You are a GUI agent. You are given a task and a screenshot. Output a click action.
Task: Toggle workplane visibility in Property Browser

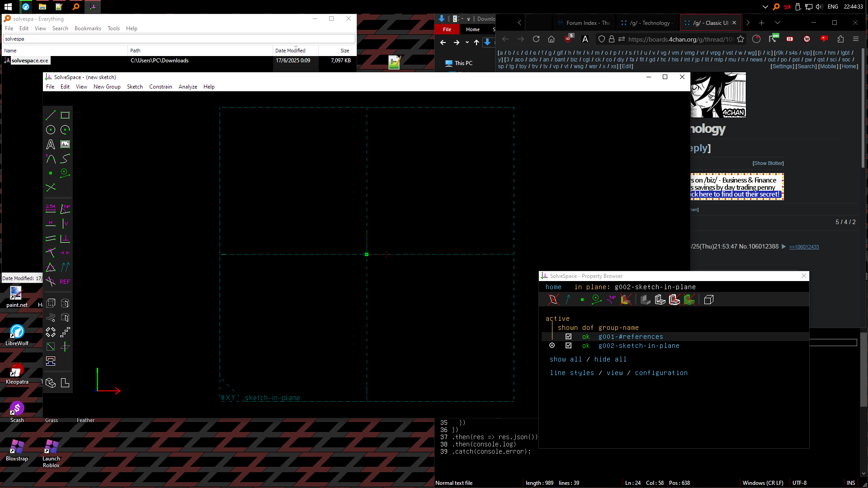(553, 300)
